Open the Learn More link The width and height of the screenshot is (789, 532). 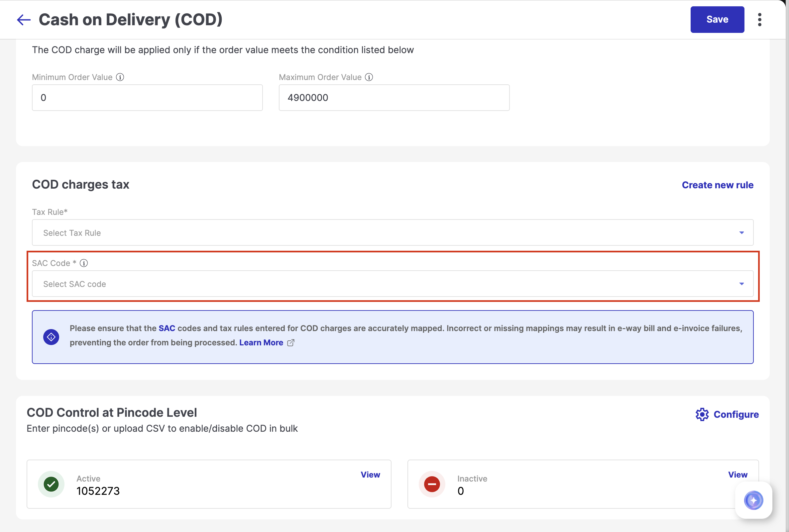(261, 343)
